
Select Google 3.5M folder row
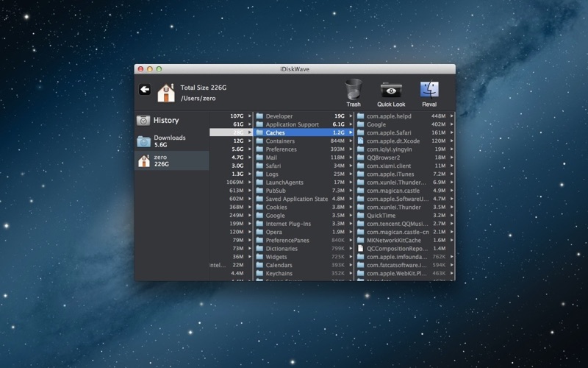pos(304,215)
